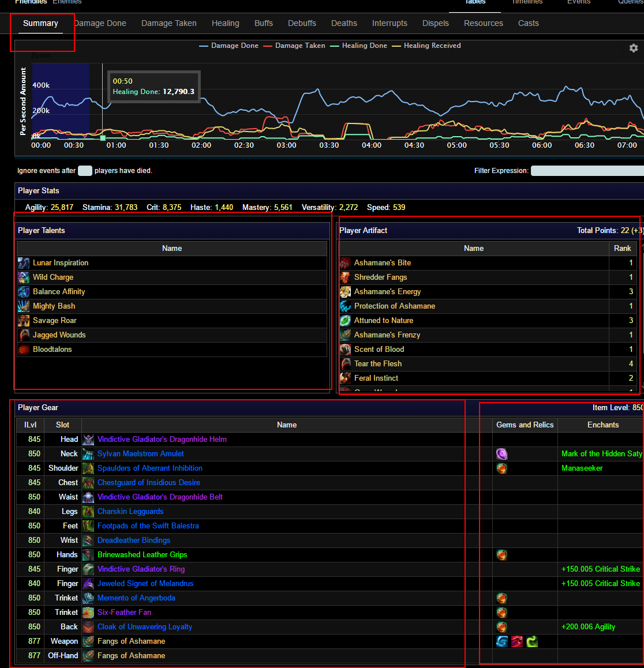The height and width of the screenshot is (668, 644).
Task: Open the Cloak of Unwavering Loyalty link
Action: click(x=144, y=627)
